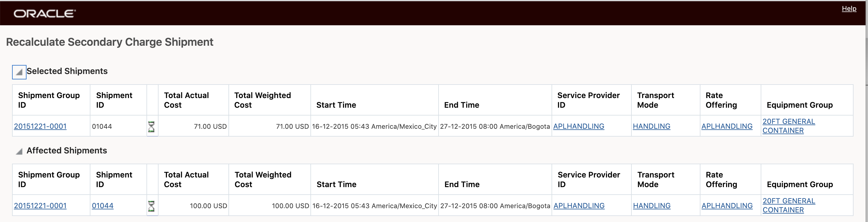This screenshot has width=868, height=222.
Task: Collapse the Affected Shipments section
Action: [x=19, y=151]
